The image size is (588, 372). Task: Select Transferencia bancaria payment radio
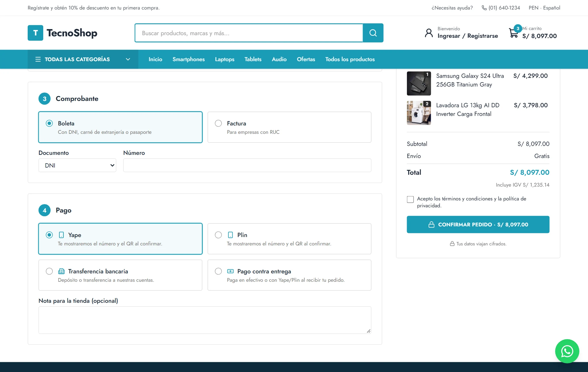[x=49, y=271]
